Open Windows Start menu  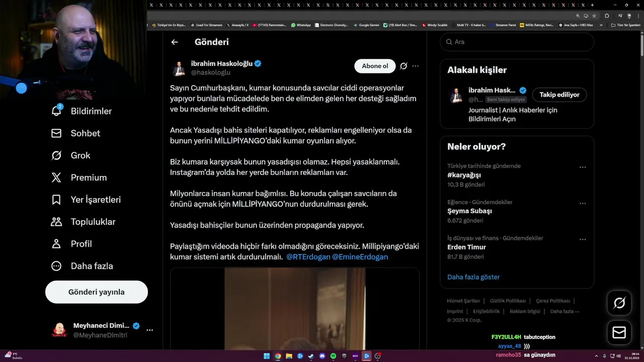267,356
